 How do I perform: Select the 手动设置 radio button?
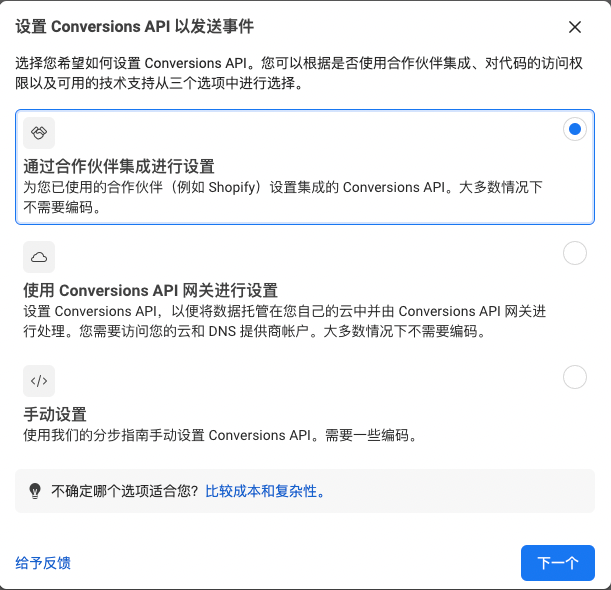[x=575, y=377]
